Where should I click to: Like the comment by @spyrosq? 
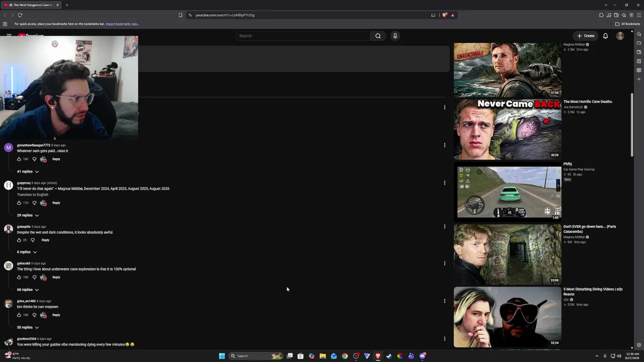pos(19,203)
